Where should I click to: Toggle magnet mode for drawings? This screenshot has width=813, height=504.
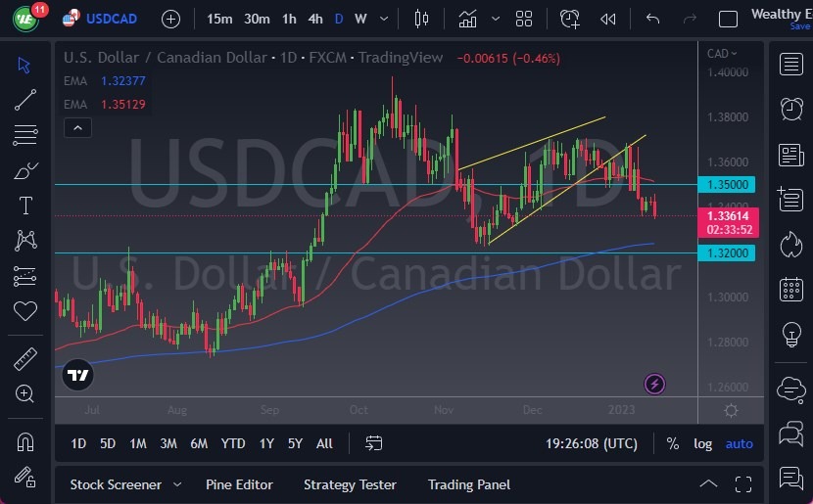click(x=24, y=442)
